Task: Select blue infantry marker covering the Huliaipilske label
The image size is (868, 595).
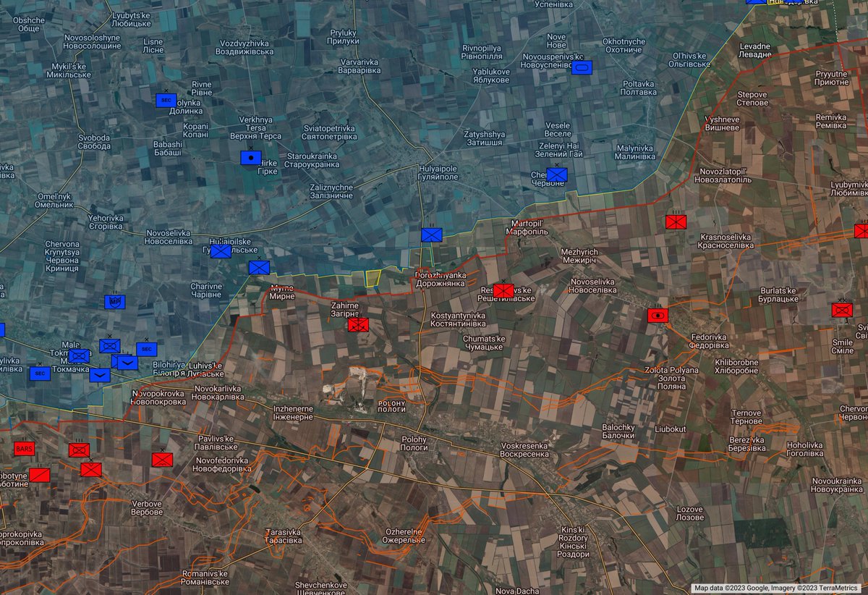Action: [x=221, y=251]
